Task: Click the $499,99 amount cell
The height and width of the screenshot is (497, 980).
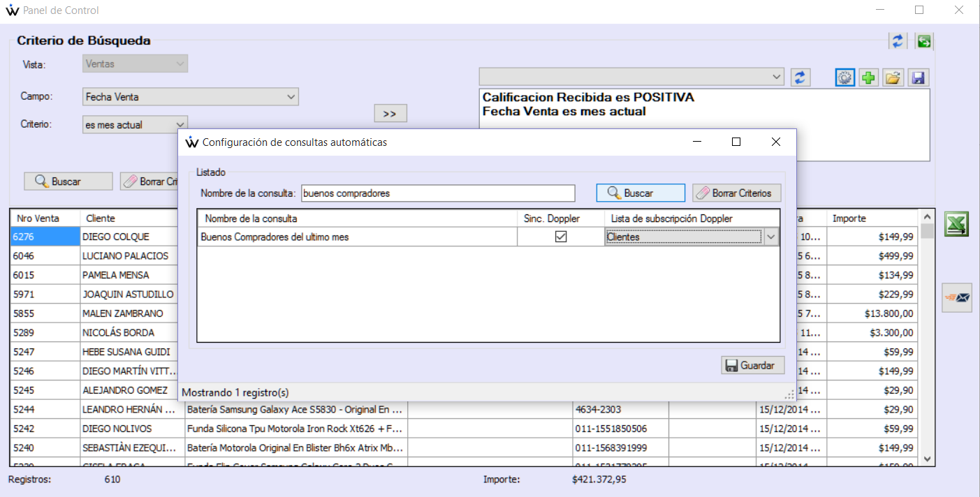Action: pyautogui.click(x=873, y=256)
